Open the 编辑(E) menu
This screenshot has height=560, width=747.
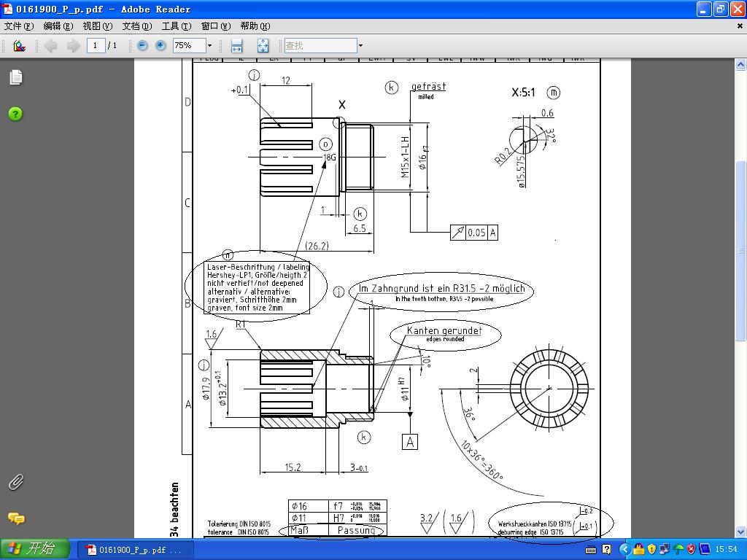tap(58, 26)
